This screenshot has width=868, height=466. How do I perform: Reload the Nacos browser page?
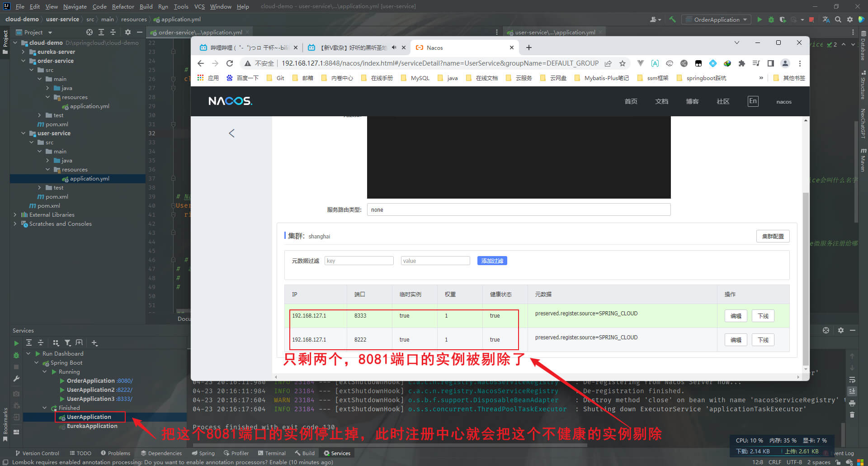pyautogui.click(x=230, y=63)
